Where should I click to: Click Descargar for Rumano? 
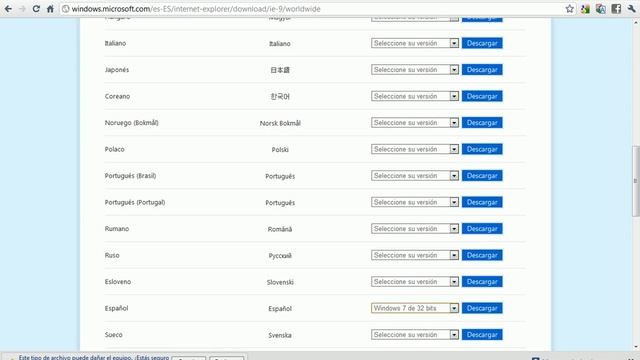pyautogui.click(x=482, y=229)
